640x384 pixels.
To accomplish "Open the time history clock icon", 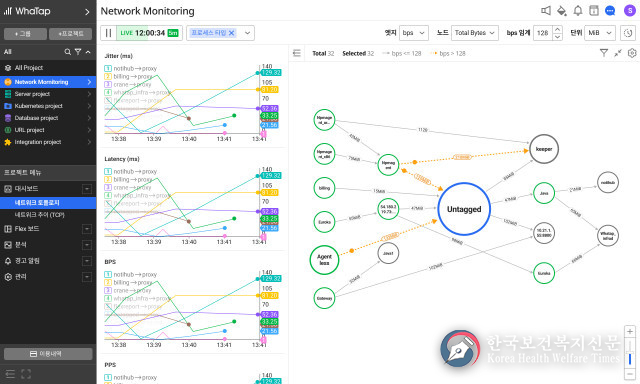I will pos(628,33).
